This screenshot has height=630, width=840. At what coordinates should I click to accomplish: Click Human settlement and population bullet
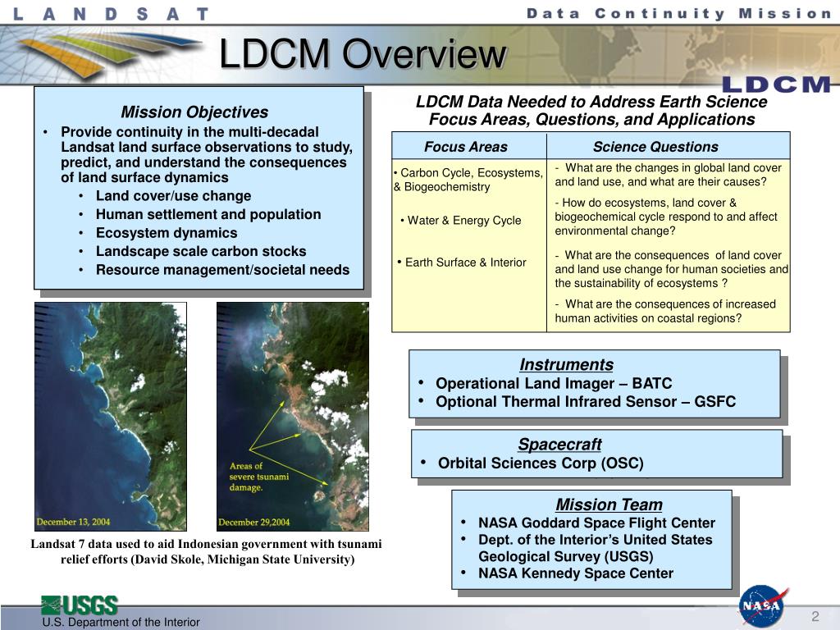tap(208, 214)
